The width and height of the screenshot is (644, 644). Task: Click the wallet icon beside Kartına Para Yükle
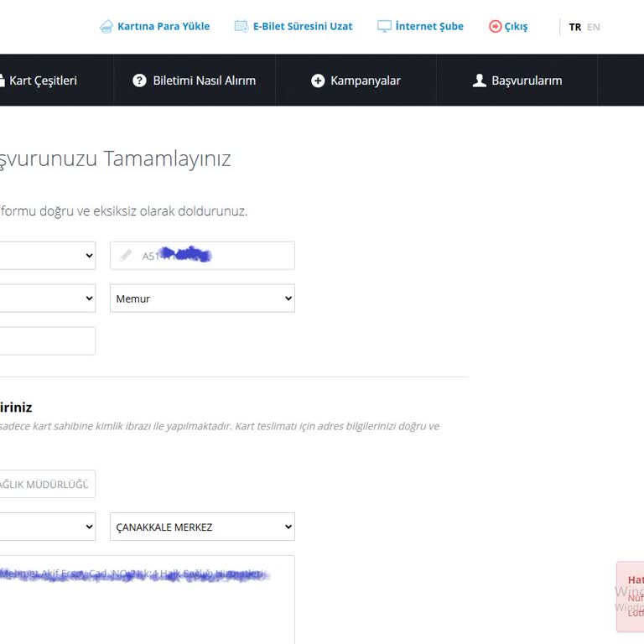(x=106, y=27)
